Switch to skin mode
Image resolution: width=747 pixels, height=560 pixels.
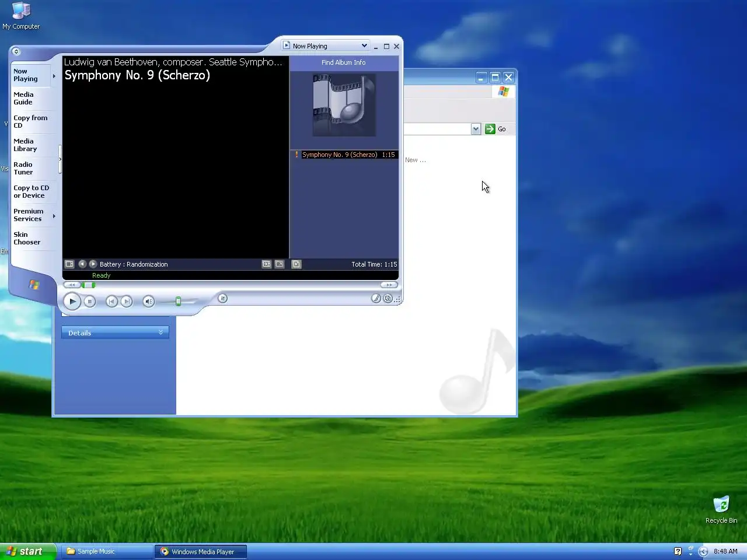tap(388, 299)
